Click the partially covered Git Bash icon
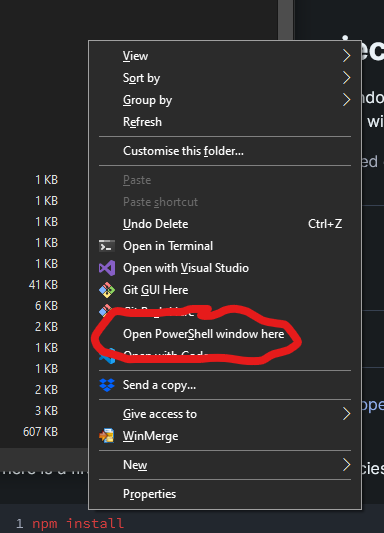 (105, 310)
